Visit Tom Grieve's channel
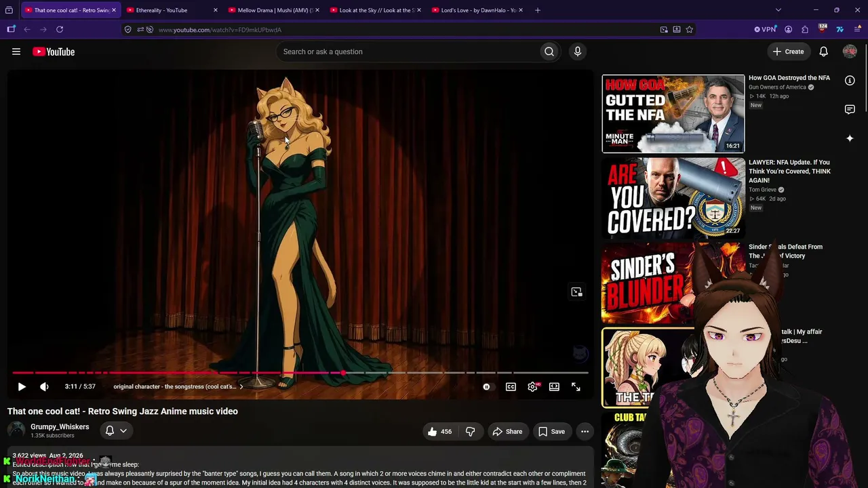Screen dimensions: 868x488 coord(763,190)
